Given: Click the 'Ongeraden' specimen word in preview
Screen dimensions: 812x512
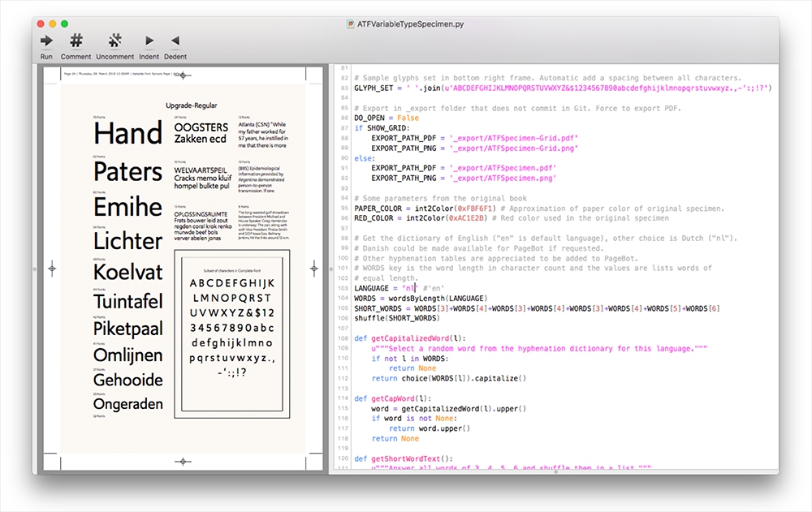Looking at the screenshot, I should tap(128, 404).
